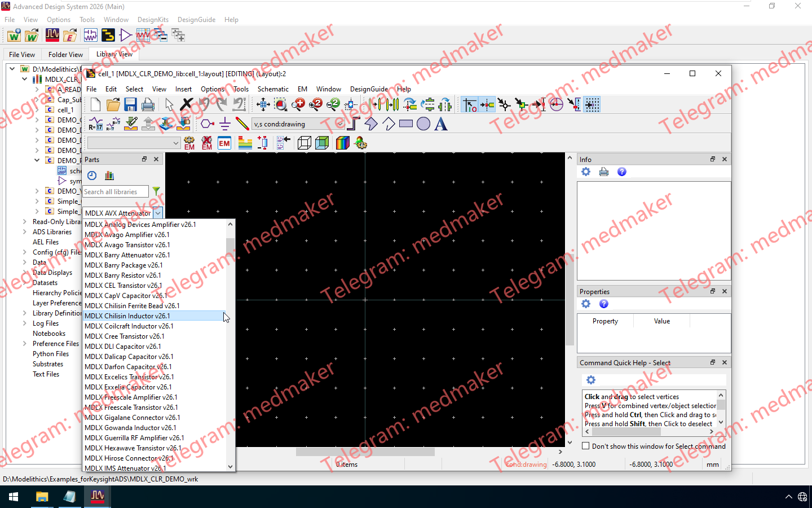Click the rainbow layers visualization icon
This screenshot has height=508, width=812.
pos(343,143)
